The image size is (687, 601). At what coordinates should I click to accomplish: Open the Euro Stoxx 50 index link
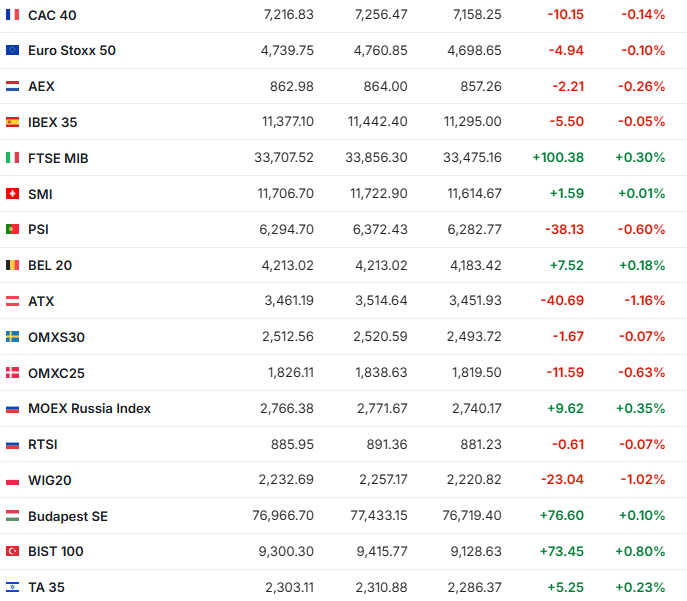coord(72,50)
